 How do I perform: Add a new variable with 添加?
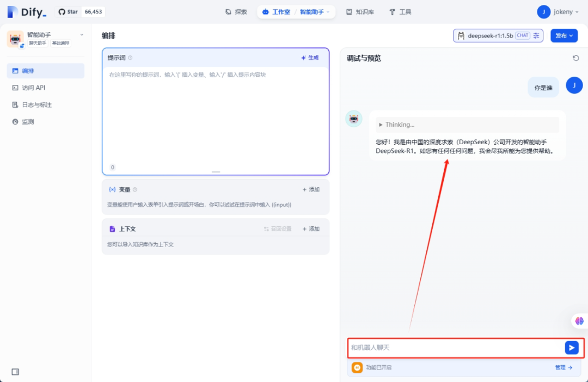tap(311, 190)
